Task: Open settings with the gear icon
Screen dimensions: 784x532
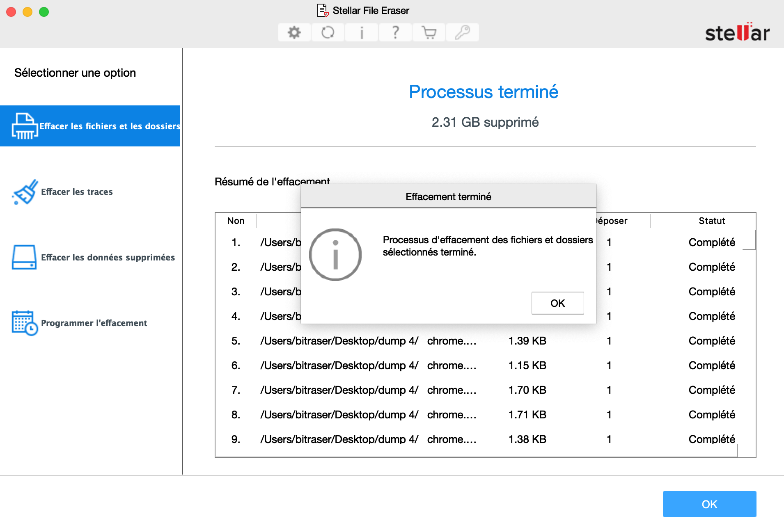Action: (294, 32)
